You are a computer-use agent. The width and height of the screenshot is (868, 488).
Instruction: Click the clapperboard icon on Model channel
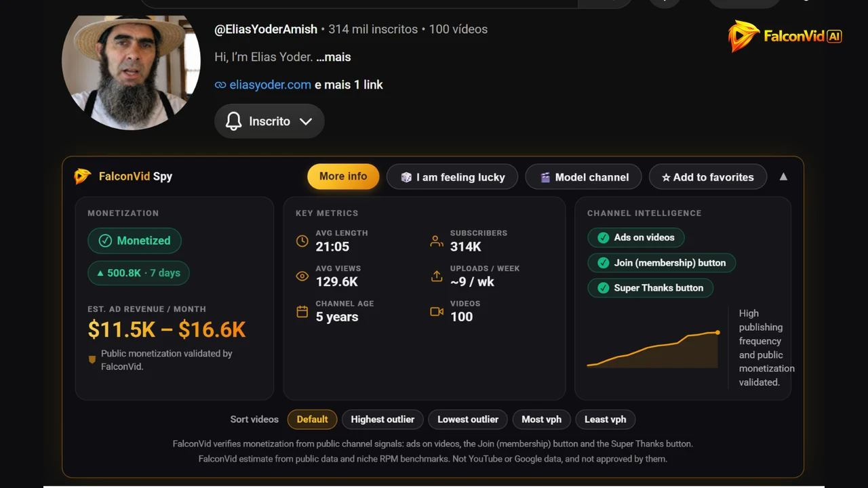coord(545,177)
